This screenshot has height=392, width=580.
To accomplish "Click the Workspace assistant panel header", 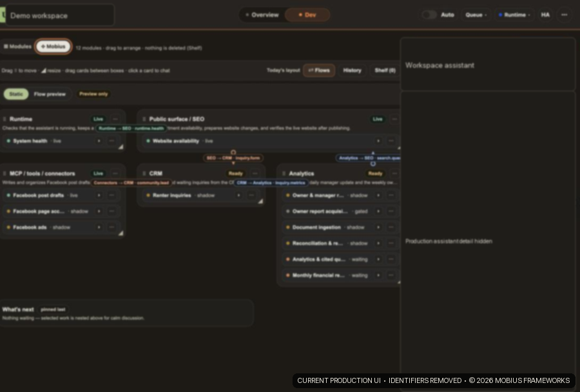I will [x=488, y=64].
